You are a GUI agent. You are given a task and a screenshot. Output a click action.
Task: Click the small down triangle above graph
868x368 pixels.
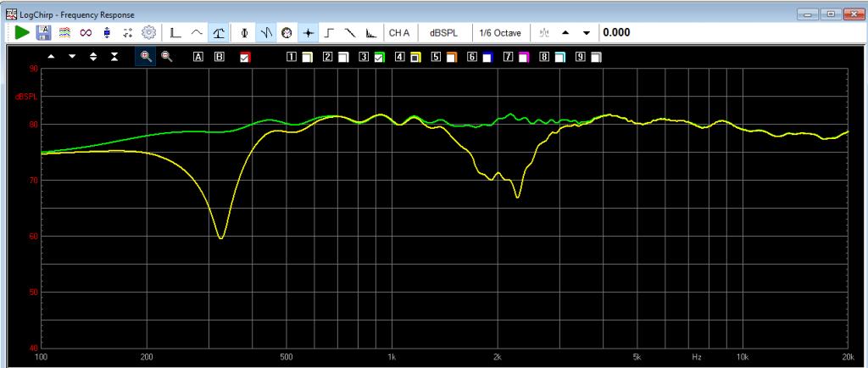(x=72, y=57)
